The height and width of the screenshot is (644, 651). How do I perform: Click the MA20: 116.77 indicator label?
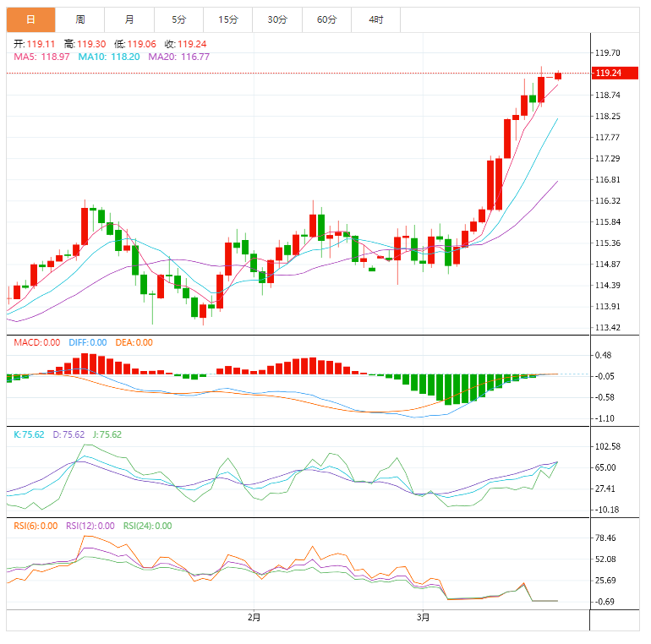pos(179,57)
